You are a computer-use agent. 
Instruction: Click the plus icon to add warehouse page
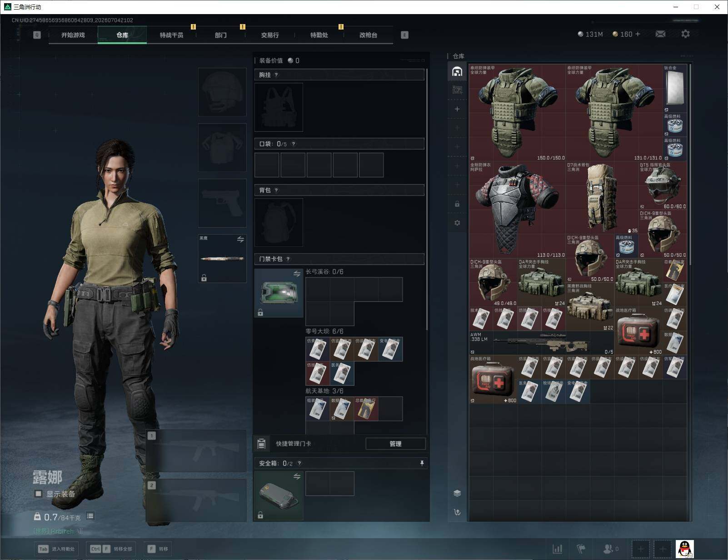coord(457,109)
